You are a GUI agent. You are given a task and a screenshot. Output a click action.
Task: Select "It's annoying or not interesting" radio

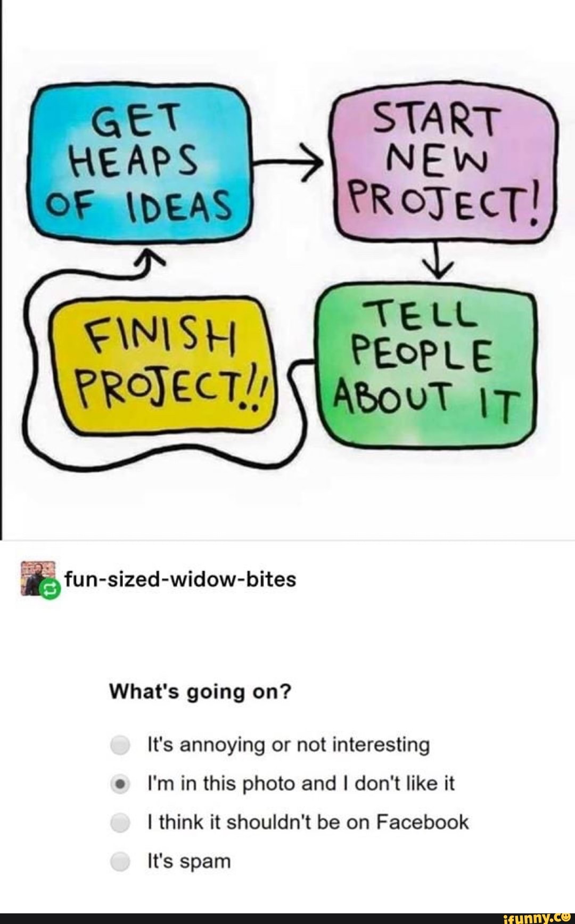click(120, 745)
